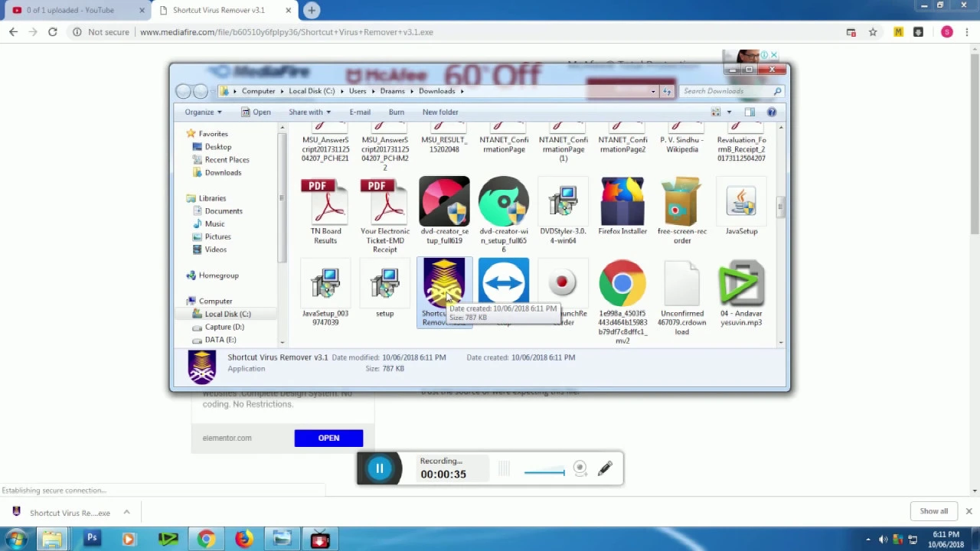The width and height of the screenshot is (980, 551).
Task: Select Recent Places in navigation pane
Action: (x=227, y=160)
